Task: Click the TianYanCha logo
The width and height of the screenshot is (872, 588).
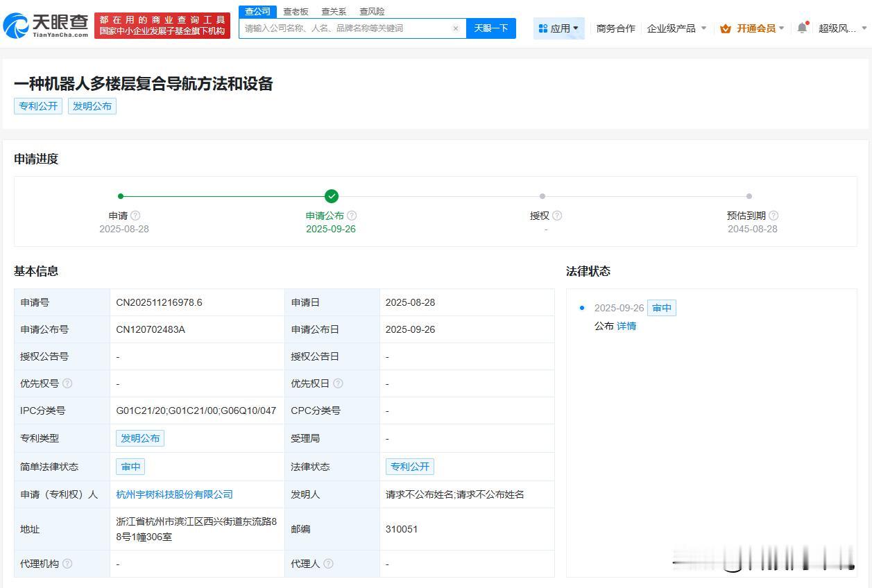Action: click(x=46, y=26)
